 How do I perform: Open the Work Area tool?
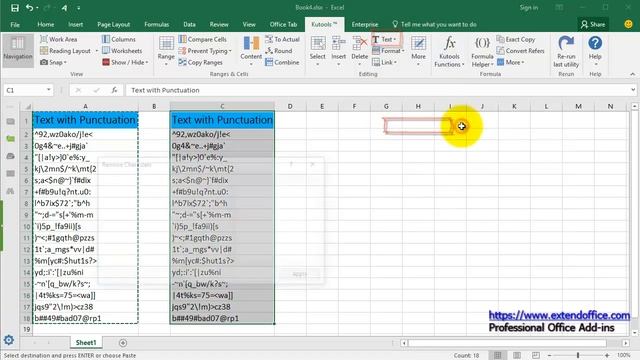click(59, 39)
